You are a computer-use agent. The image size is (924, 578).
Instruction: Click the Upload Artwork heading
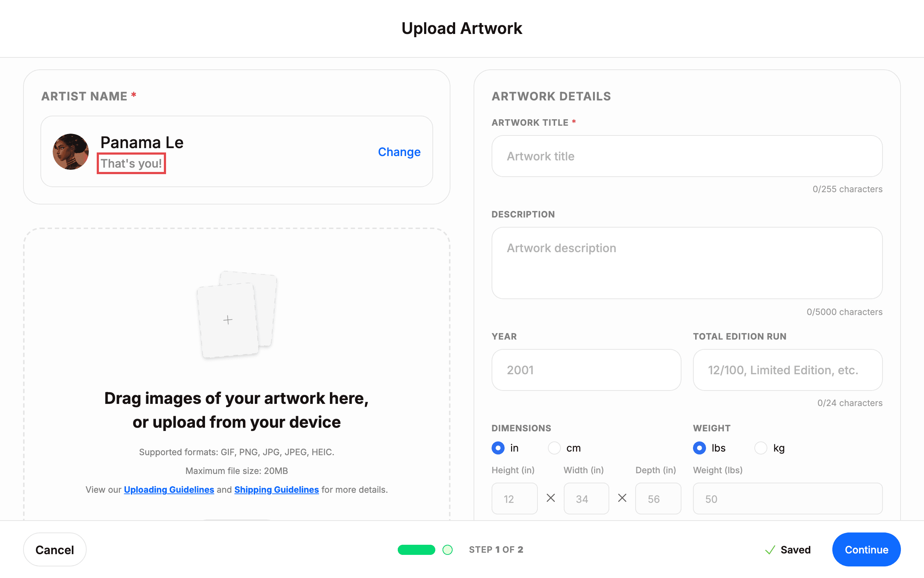tap(462, 28)
